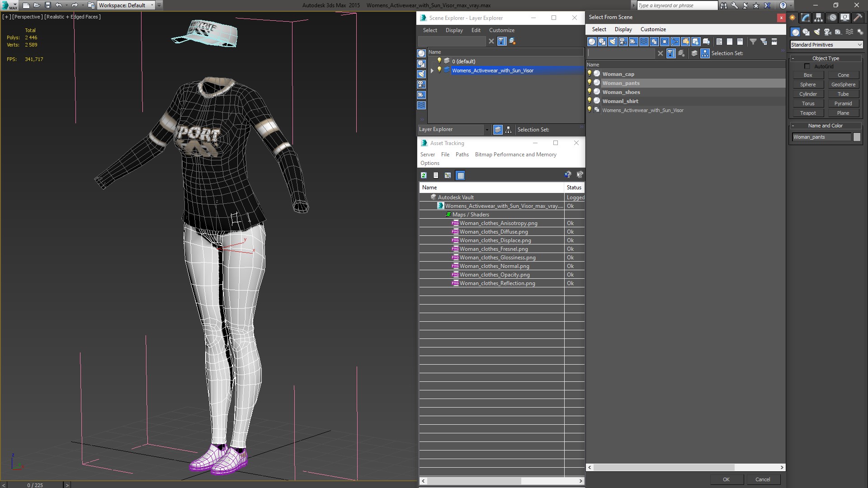
Task: Open Paths menu in Asset Tracking
Action: click(x=462, y=155)
